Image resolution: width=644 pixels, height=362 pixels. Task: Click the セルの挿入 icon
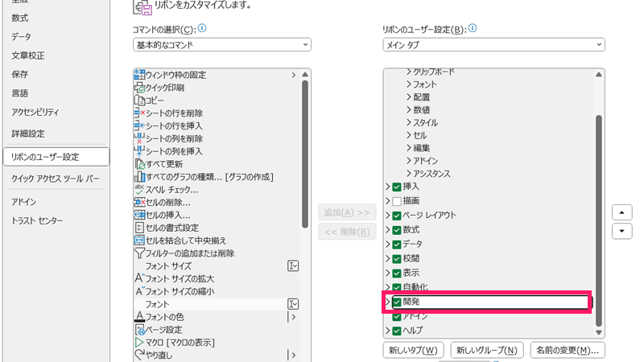(x=139, y=215)
